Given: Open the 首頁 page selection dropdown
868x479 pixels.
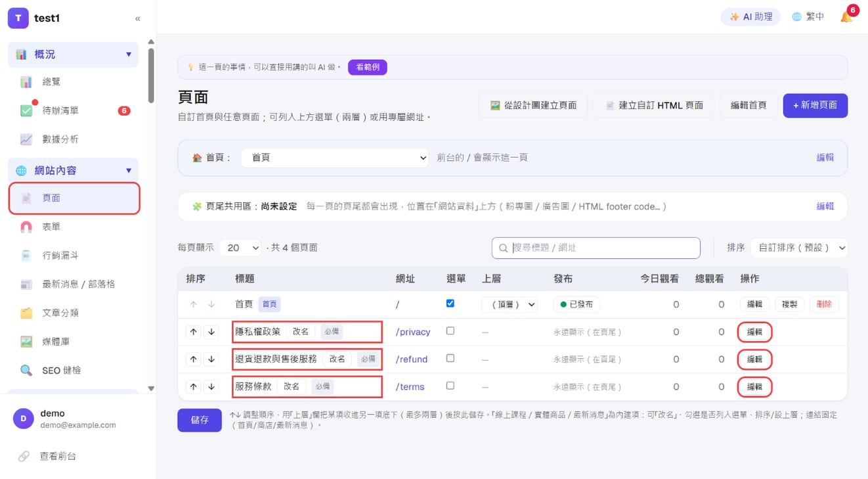Looking at the screenshot, I should [335, 158].
